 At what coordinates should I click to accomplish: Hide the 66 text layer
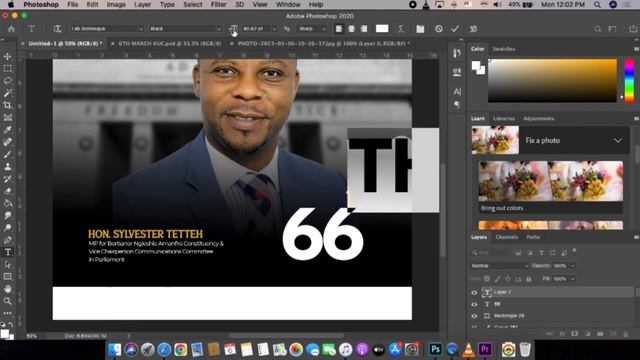tap(474, 304)
